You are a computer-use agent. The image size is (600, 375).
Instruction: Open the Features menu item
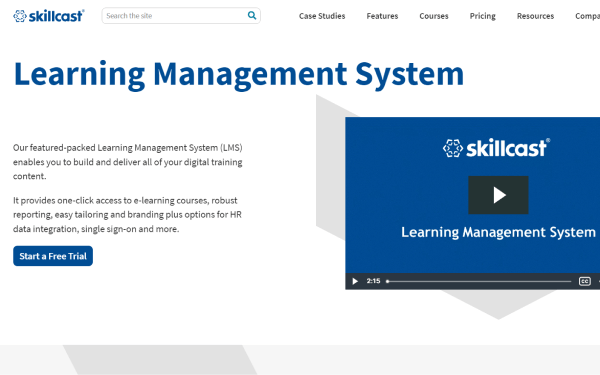(x=382, y=16)
